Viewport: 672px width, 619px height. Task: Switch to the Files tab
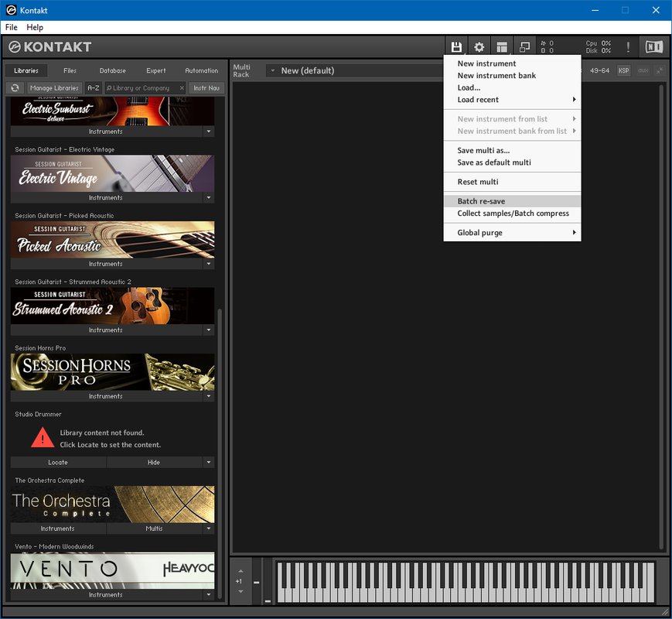tap(70, 70)
